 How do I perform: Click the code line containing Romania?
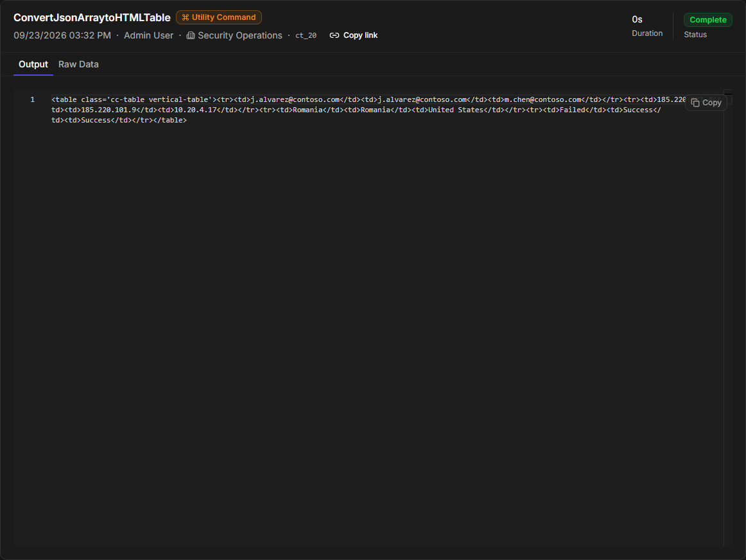pyautogui.click(x=356, y=110)
